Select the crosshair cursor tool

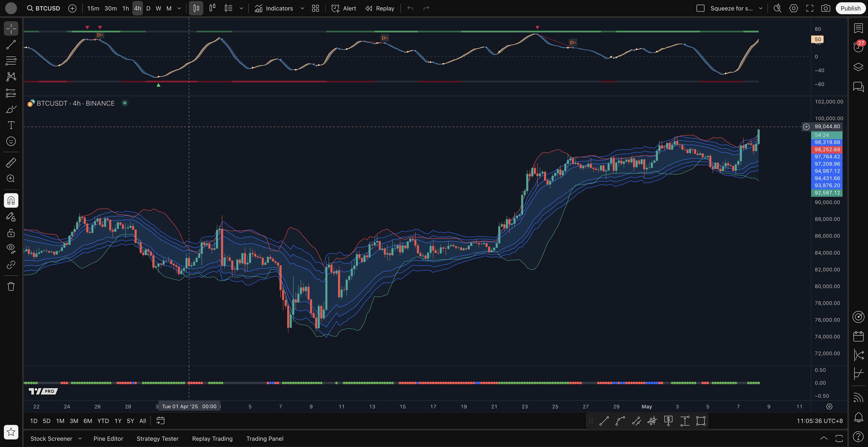(x=11, y=29)
